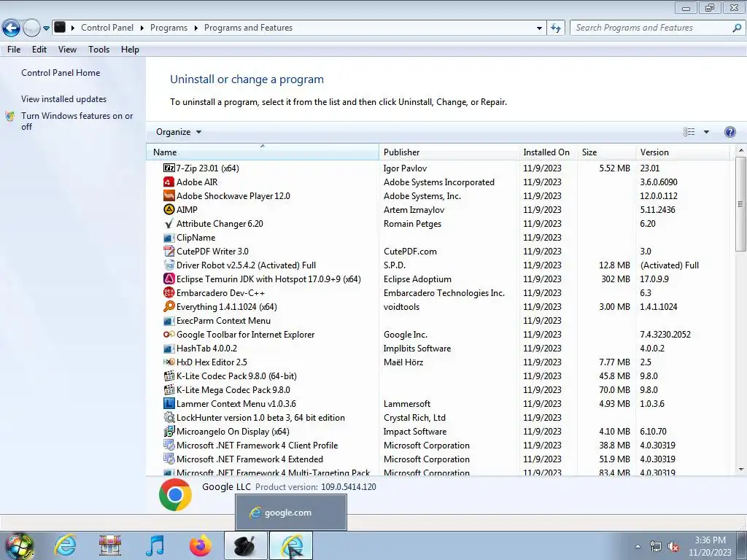Open the Tools menu
This screenshot has width=747, height=560.
pos(98,50)
